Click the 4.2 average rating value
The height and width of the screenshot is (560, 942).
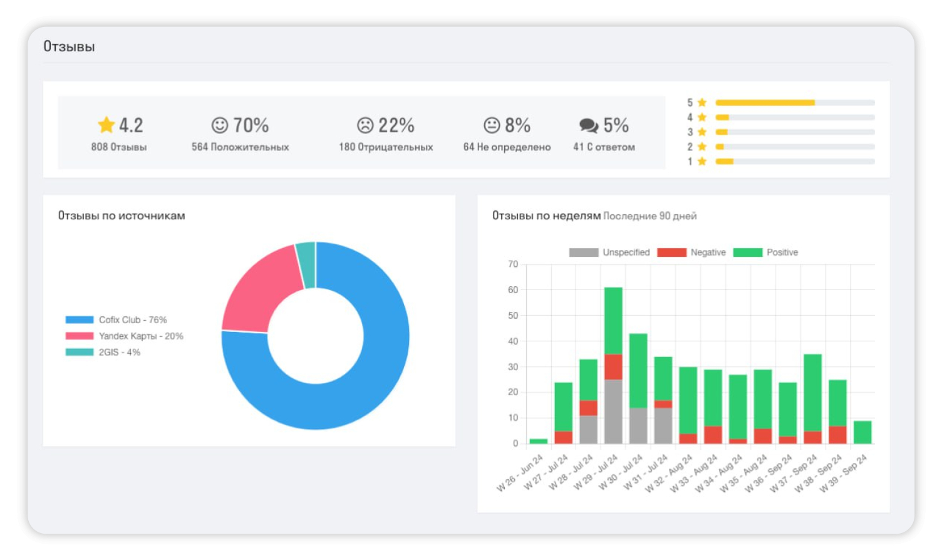(131, 125)
